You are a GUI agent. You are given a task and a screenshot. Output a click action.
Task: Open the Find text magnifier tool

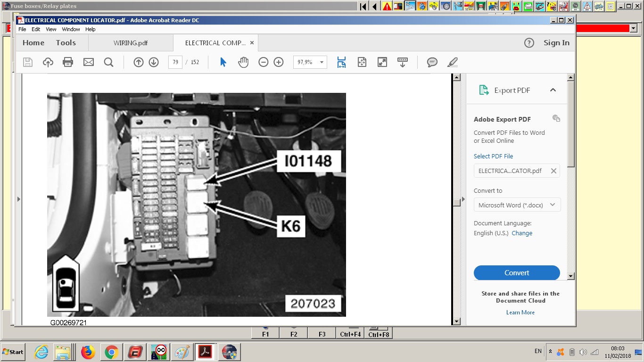click(x=108, y=62)
